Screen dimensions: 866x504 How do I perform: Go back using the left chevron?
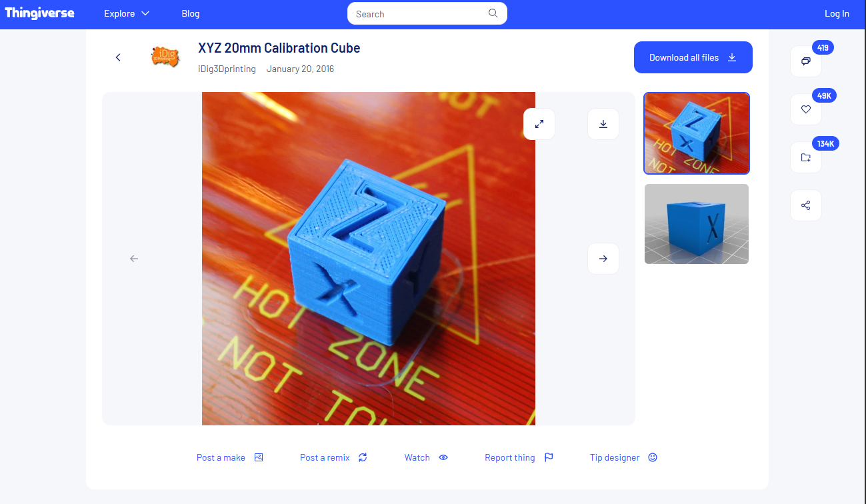point(118,57)
